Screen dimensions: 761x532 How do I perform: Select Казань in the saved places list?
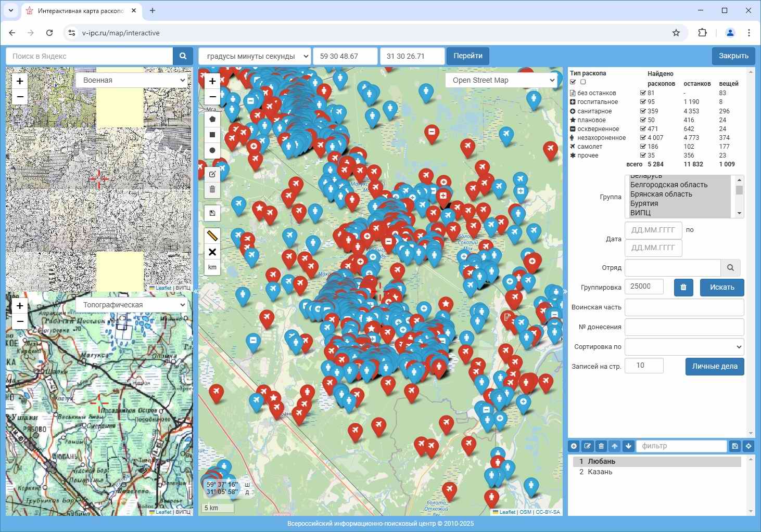tap(600, 472)
